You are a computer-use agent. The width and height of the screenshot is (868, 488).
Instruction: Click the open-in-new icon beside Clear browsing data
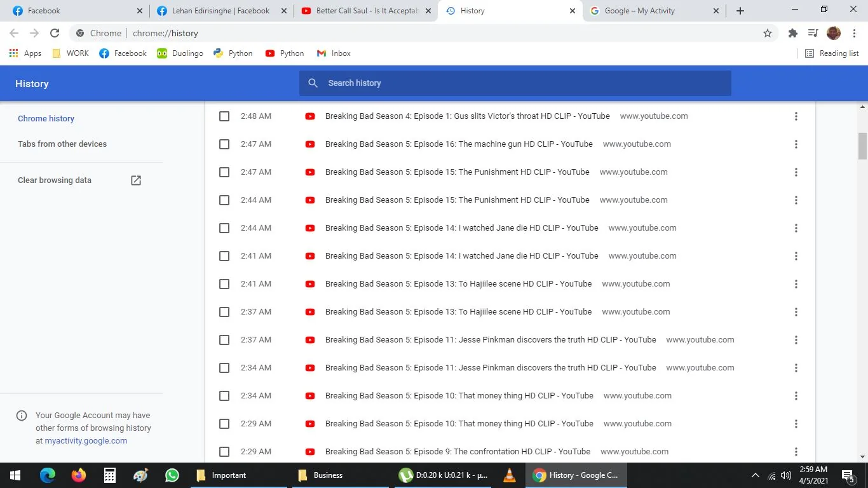pyautogui.click(x=136, y=180)
